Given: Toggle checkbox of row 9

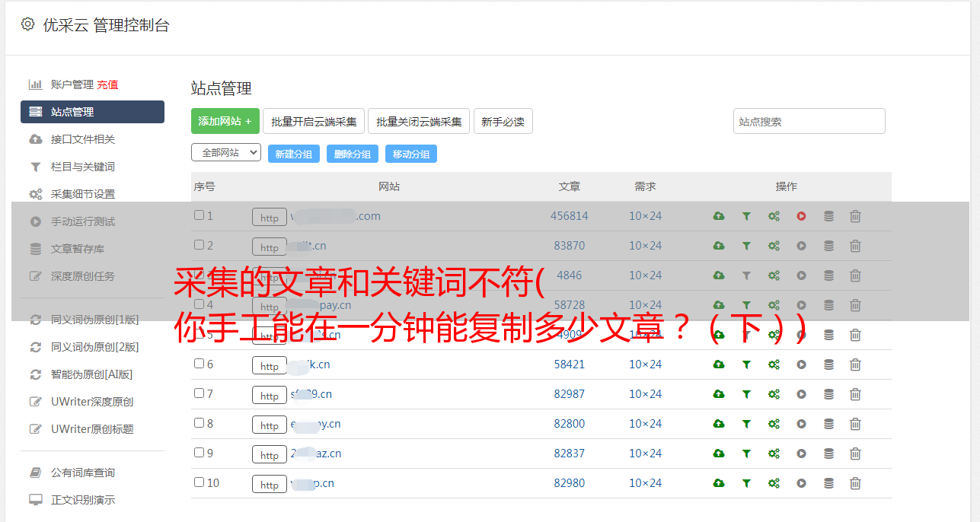Looking at the screenshot, I should [200, 453].
